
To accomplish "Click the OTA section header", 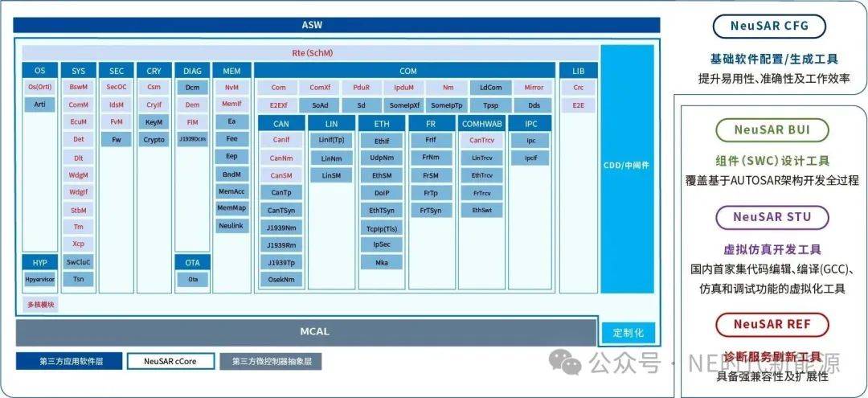I will (193, 263).
